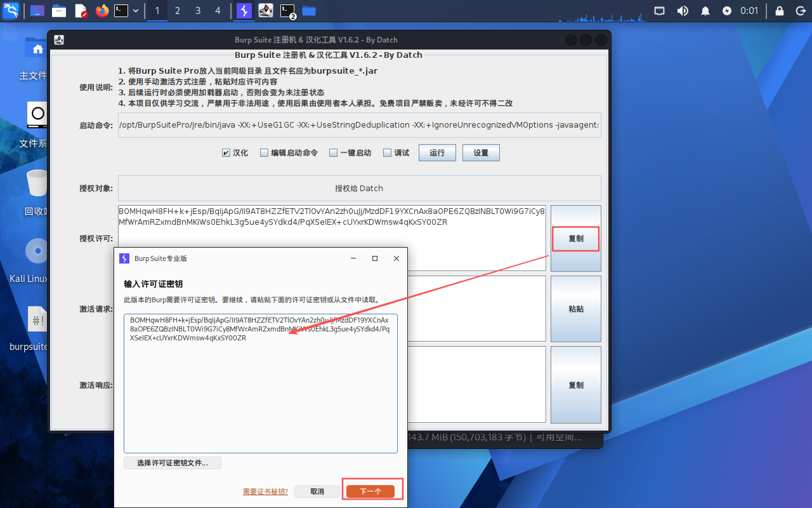Launch the file manager from the panel

pos(59,11)
